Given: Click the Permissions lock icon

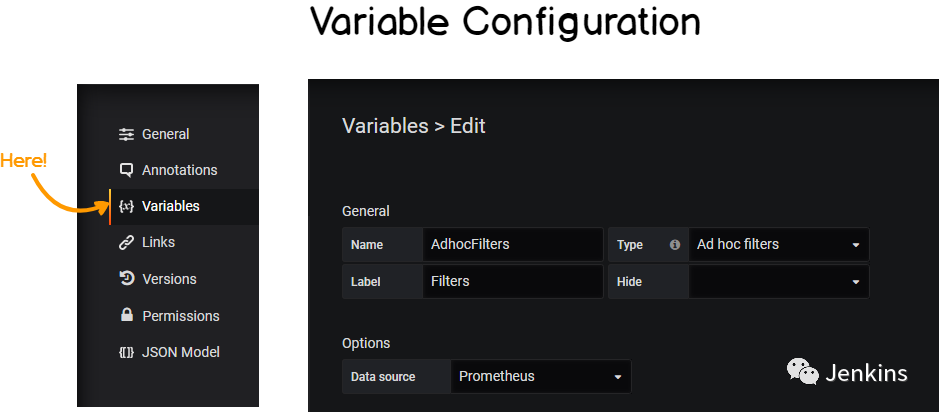Looking at the screenshot, I should (126, 315).
